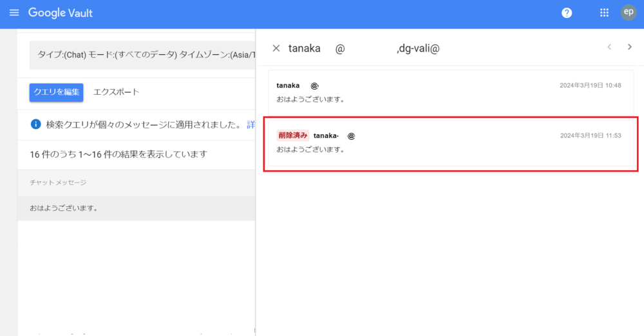Screen dimensions: 644x336
Task: Select the deleted message sent at 11:53
Action: click(x=449, y=143)
